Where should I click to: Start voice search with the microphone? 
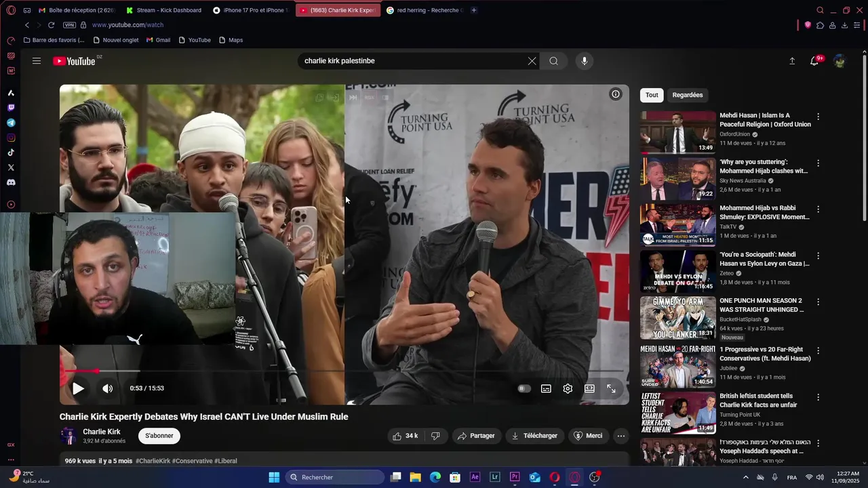(585, 61)
